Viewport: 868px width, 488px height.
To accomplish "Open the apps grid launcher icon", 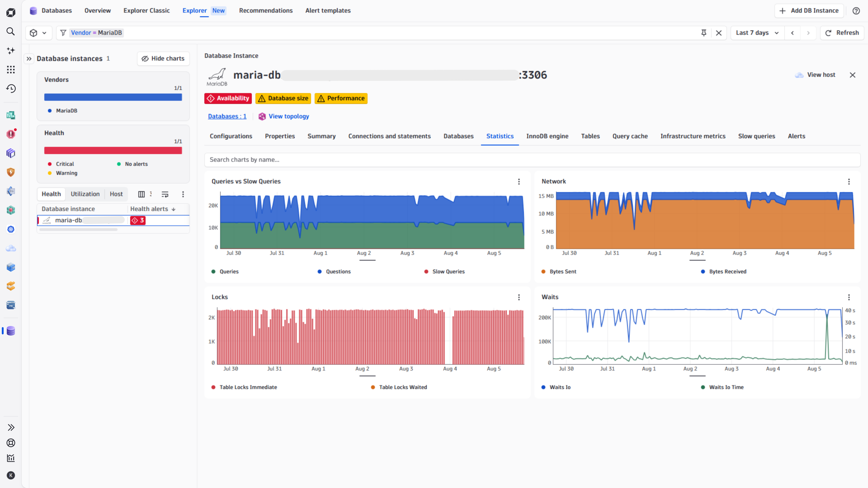I will pos(11,69).
